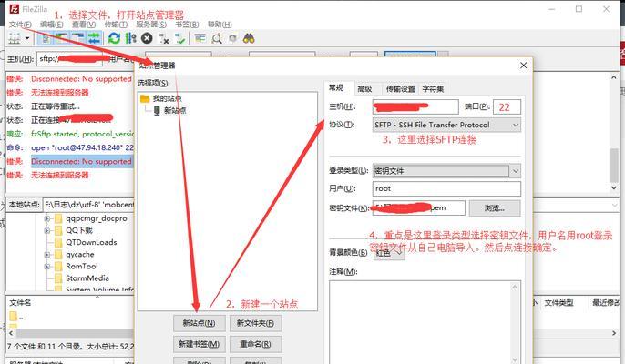Click the message log scroll-down arrow
This screenshot has width=625, height=364.
[614, 187]
